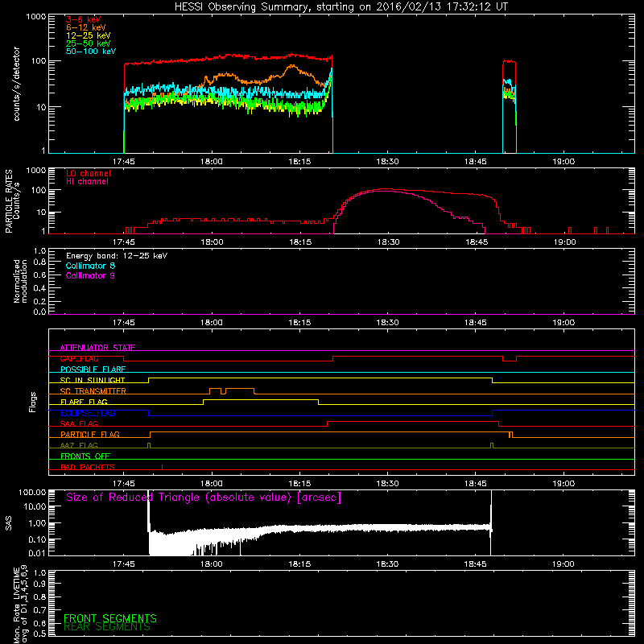Click the 6-12 keV orange peak near 18:14
644x644 pixels.
click(292, 66)
